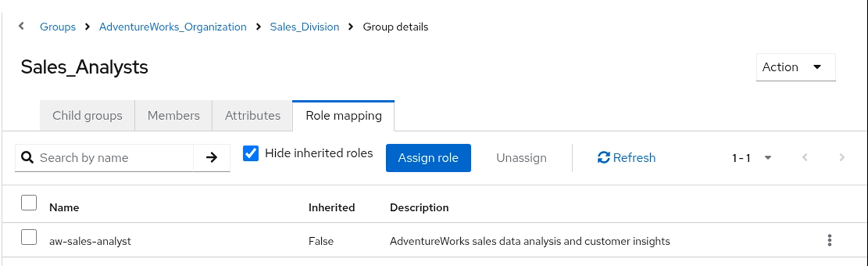Viewport: 868px width, 266px height.
Task: Select the Role mapping tab
Action: click(x=343, y=116)
